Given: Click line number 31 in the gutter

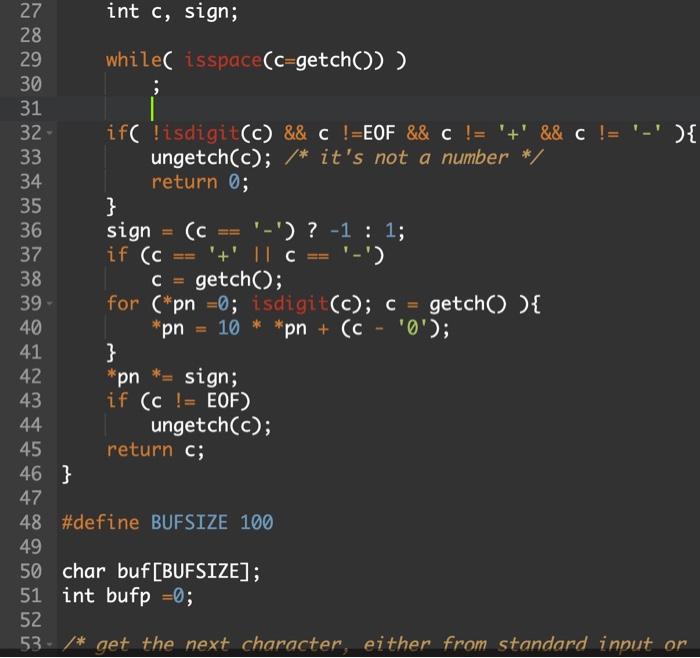Looking at the screenshot, I should 30,108.
